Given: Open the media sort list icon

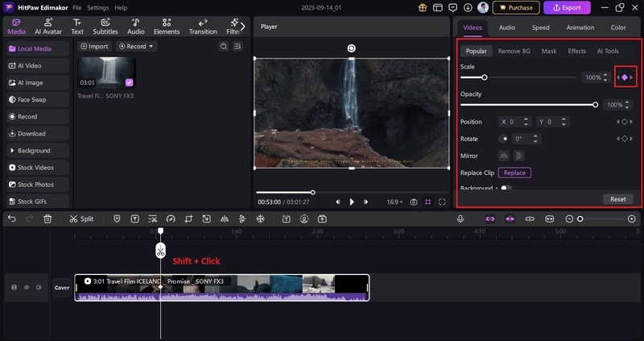Looking at the screenshot, I should tap(237, 47).
